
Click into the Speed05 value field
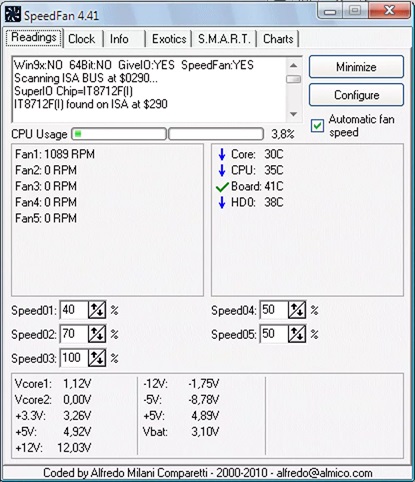[x=274, y=334]
